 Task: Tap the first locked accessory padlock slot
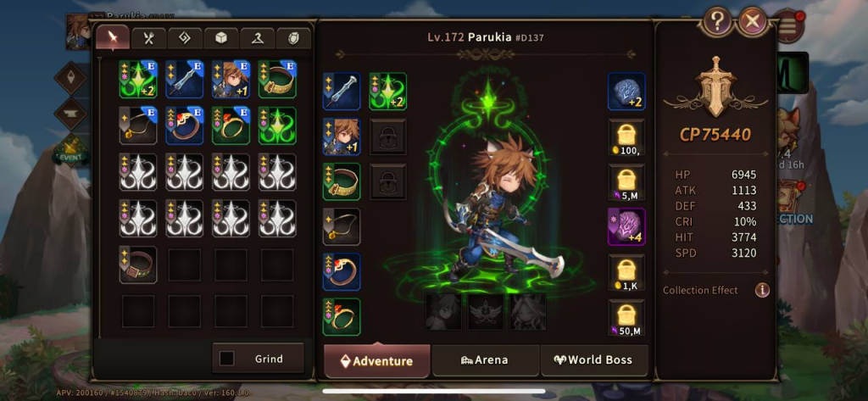(388, 136)
